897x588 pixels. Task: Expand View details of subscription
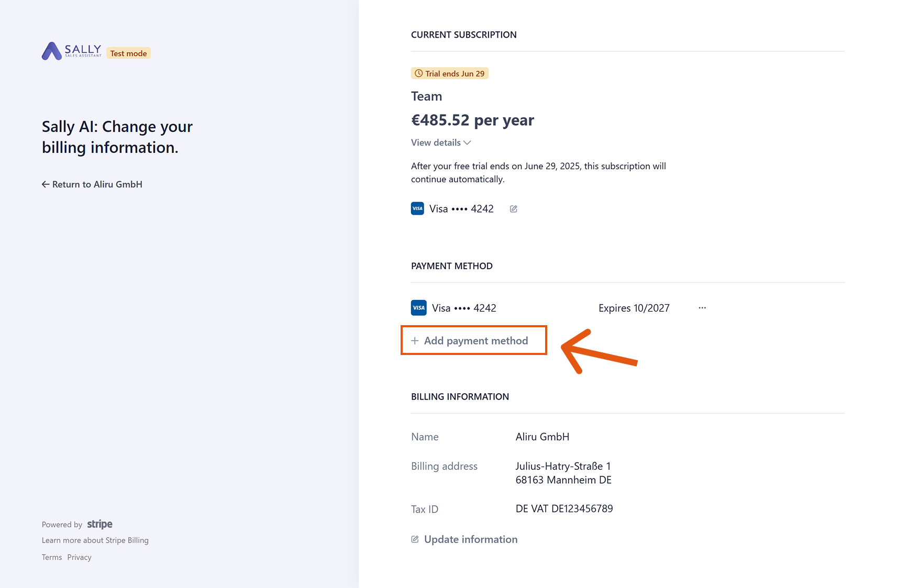pos(441,142)
